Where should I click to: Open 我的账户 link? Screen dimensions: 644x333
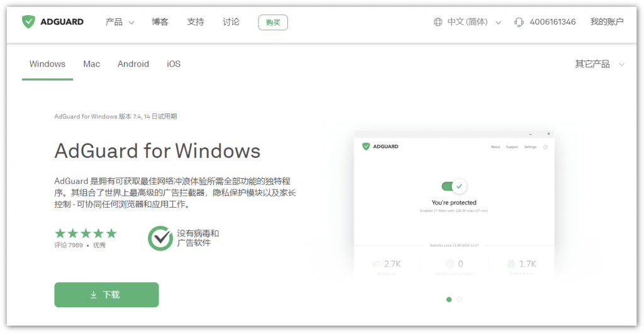click(607, 22)
